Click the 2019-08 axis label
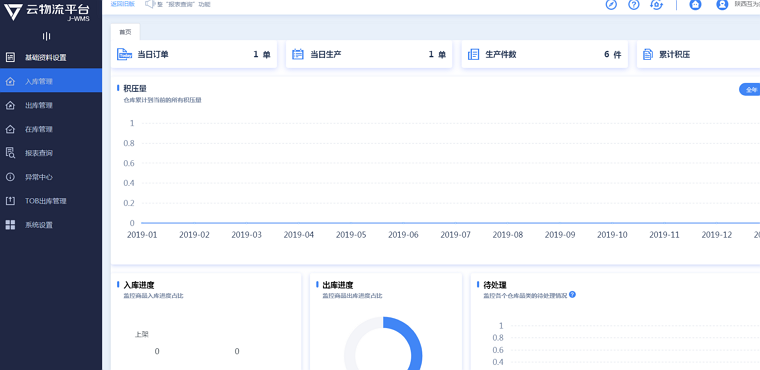 [x=508, y=235]
